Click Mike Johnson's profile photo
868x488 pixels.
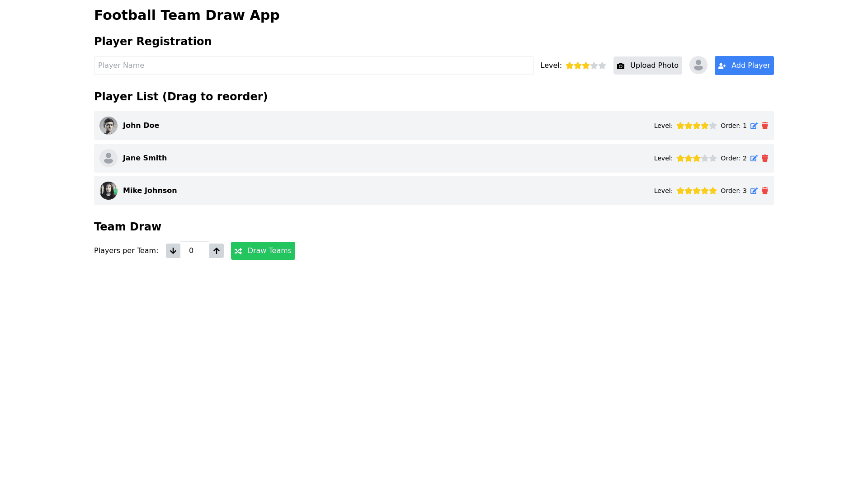pos(108,191)
